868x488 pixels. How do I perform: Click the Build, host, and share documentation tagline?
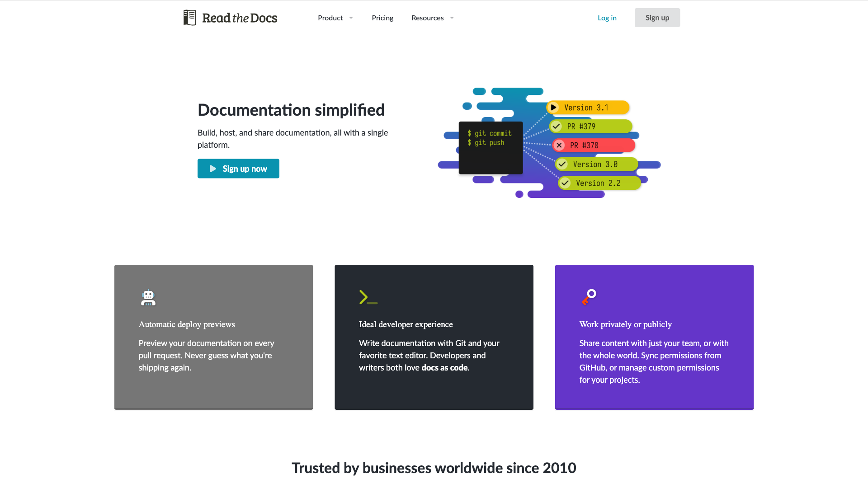(x=292, y=139)
